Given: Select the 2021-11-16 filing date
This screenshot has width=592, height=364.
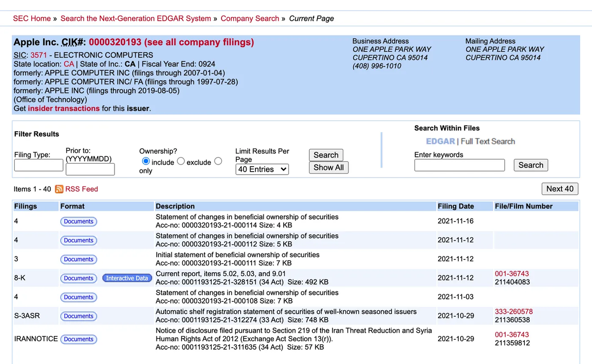Looking at the screenshot, I should point(455,221).
